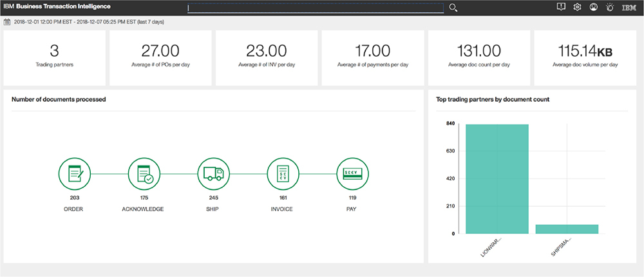
Task: Click the 119 PAY count
Action: pyautogui.click(x=352, y=198)
